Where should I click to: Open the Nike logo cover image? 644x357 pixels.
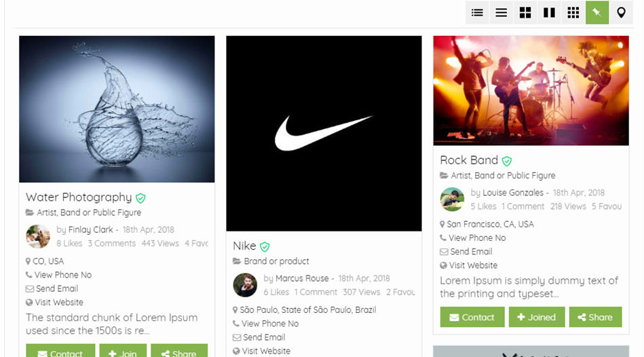[x=324, y=134]
